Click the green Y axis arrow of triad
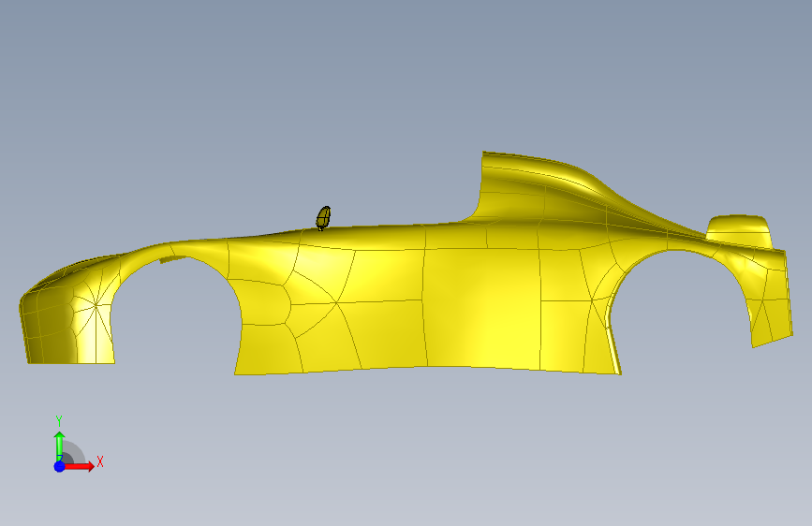This screenshot has height=526, width=812. coord(60,446)
